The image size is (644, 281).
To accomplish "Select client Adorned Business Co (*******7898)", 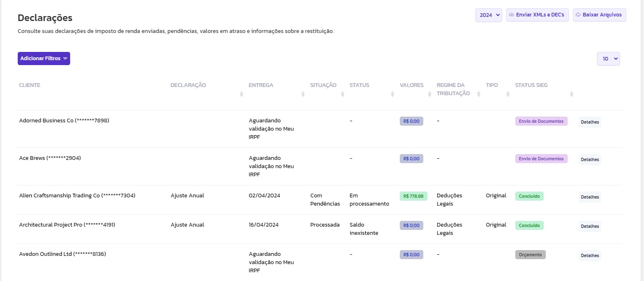I will 64,121.
